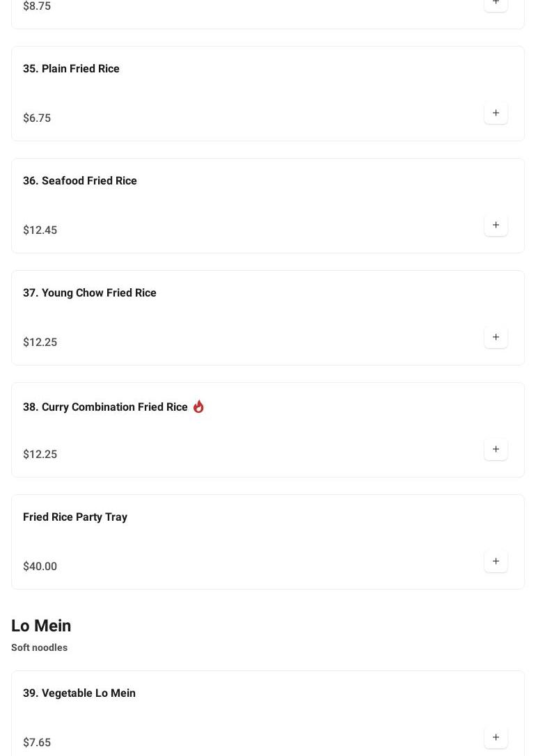Add Fried Rice Party Tray to cart
The height and width of the screenshot is (756, 536).
click(x=496, y=561)
